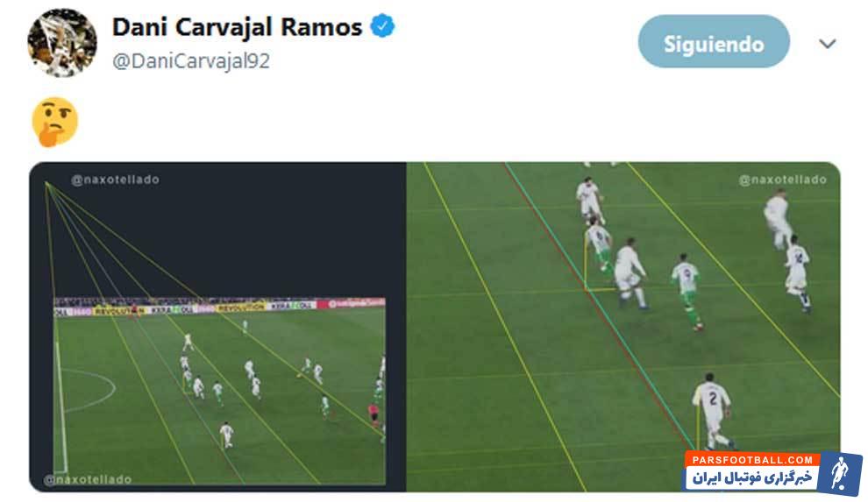Click the Persian text in Parsfootball logo
The image size is (868, 502).
pos(751,477)
